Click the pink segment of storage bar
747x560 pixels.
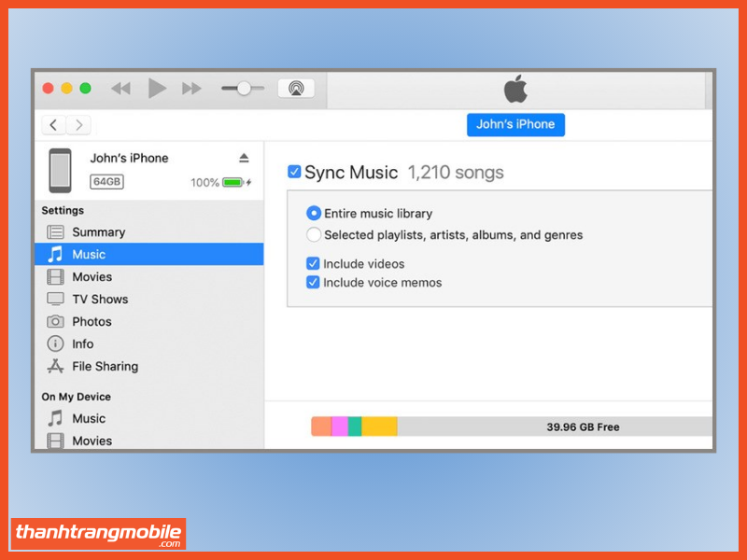coord(340,427)
